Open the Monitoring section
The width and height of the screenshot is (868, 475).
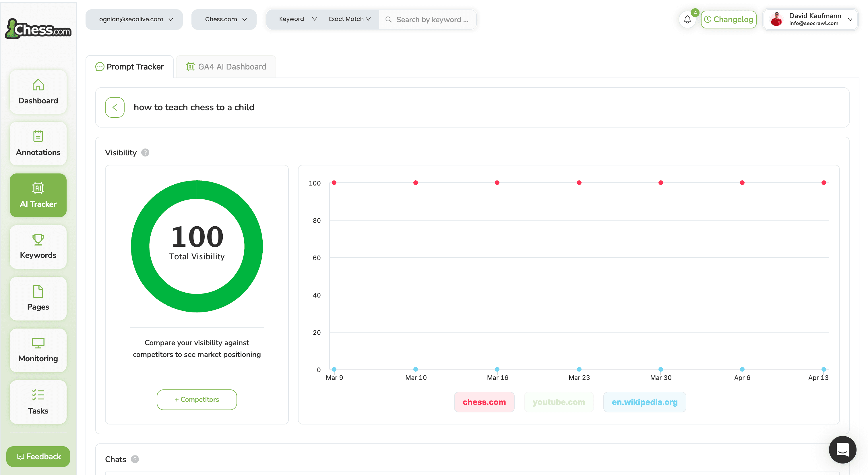pos(38,350)
